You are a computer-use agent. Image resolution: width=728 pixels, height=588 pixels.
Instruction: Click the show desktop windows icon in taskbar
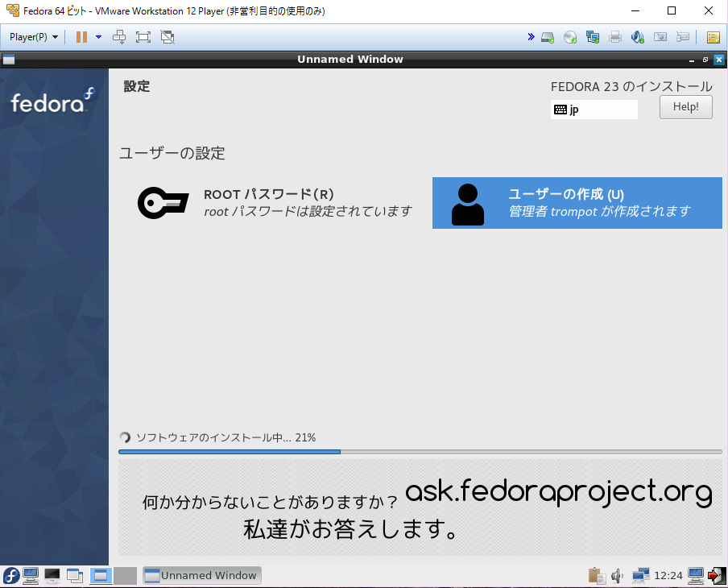pyautogui.click(x=74, y=576)
